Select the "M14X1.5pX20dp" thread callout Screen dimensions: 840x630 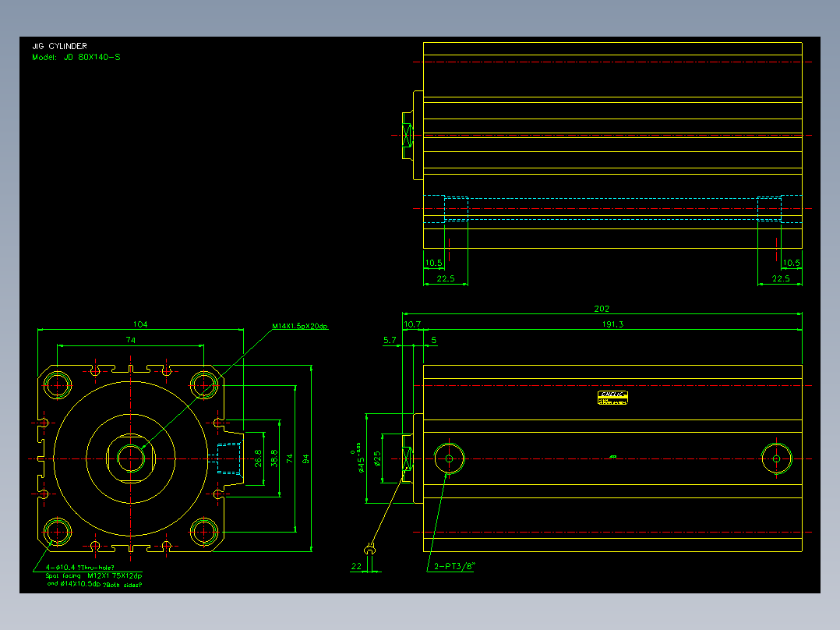pyautogui.click(x=300, y=326)
